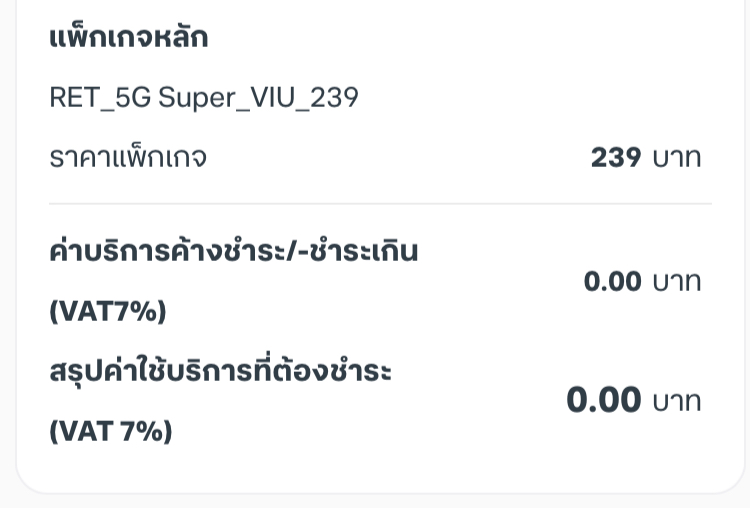Image resolution: width=750 pixels, height=508 pixels.
Task: Tap the บาท unit beside the total payable amount
Action: [x=677, y=401]
